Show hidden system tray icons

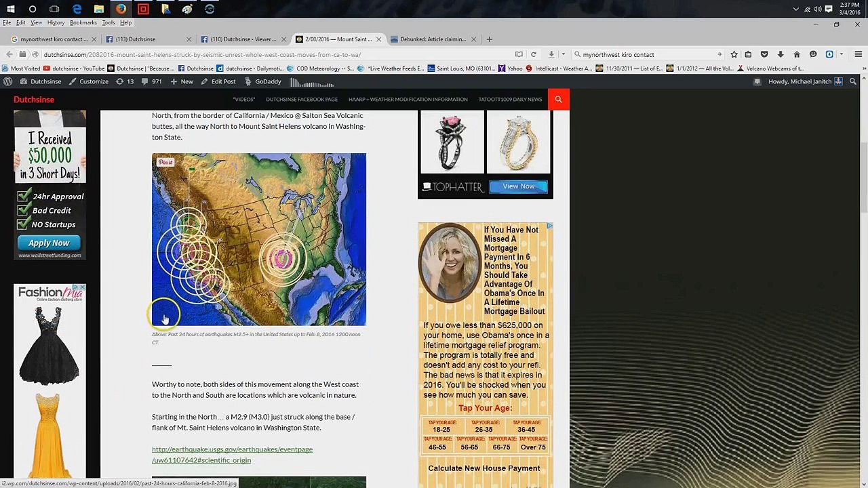(796, 9)
